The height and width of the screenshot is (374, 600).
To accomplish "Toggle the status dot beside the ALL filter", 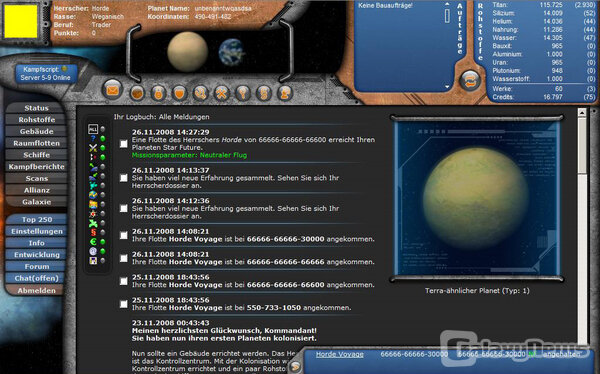I will pos(103,129).
